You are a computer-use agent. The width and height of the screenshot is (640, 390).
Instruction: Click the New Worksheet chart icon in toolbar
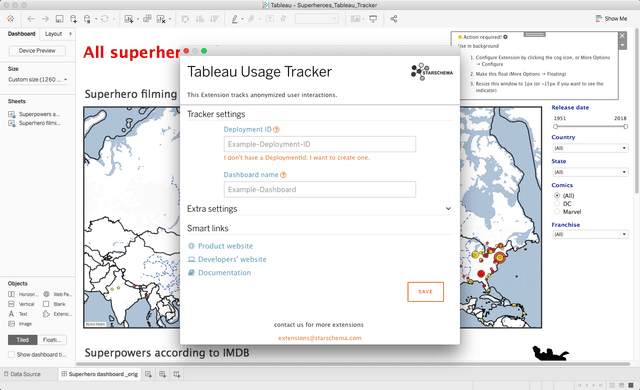[129, 19]
